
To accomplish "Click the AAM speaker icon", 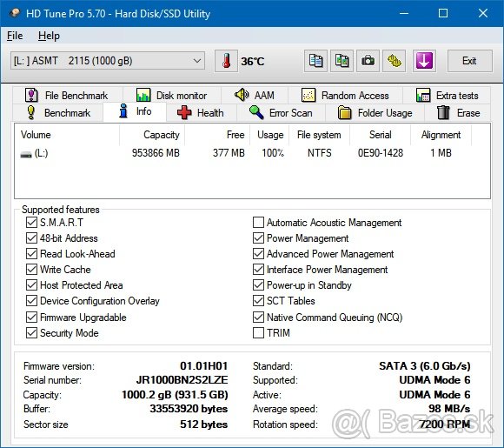I will [x=242, y=95].
